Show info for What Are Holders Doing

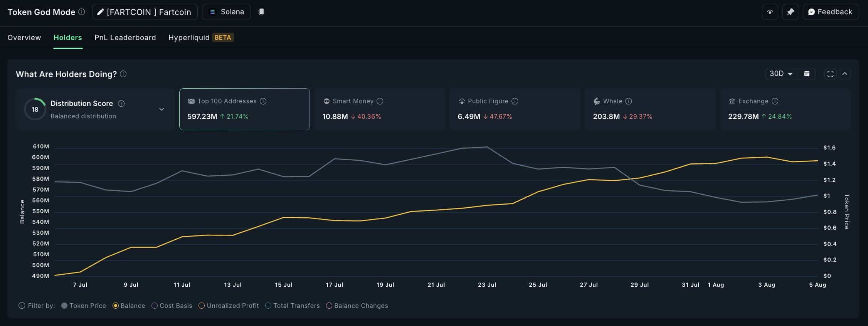pos(123,74)
